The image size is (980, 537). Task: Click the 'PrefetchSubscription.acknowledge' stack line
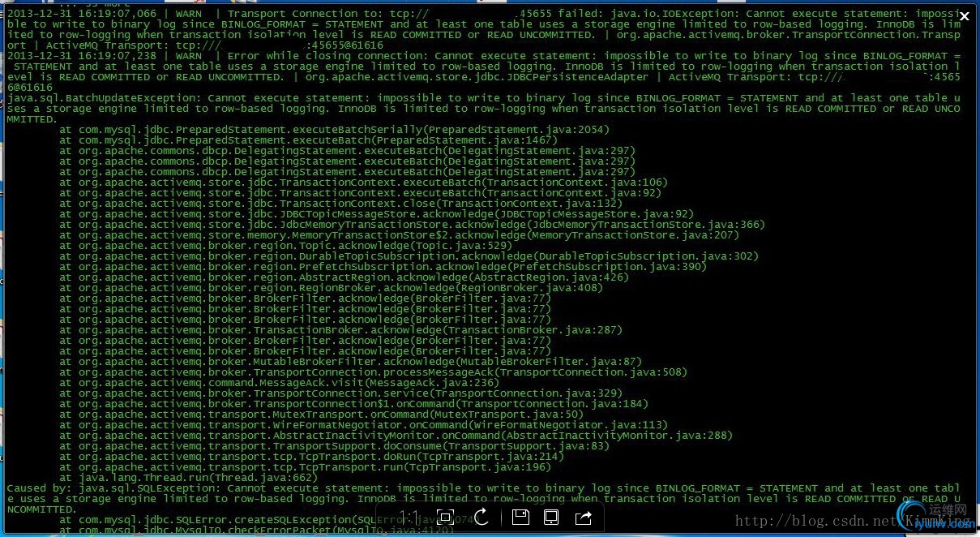pos(383,267)
